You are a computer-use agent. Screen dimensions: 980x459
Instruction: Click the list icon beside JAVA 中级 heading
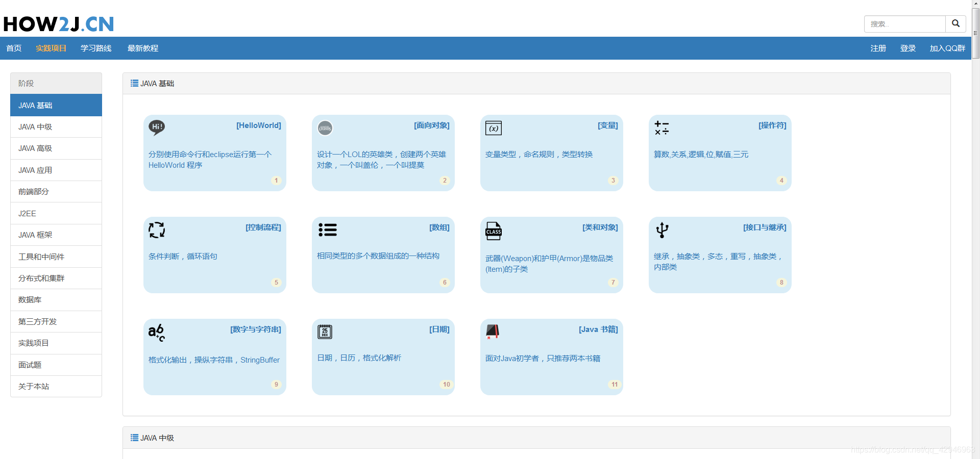click(134, 438)
